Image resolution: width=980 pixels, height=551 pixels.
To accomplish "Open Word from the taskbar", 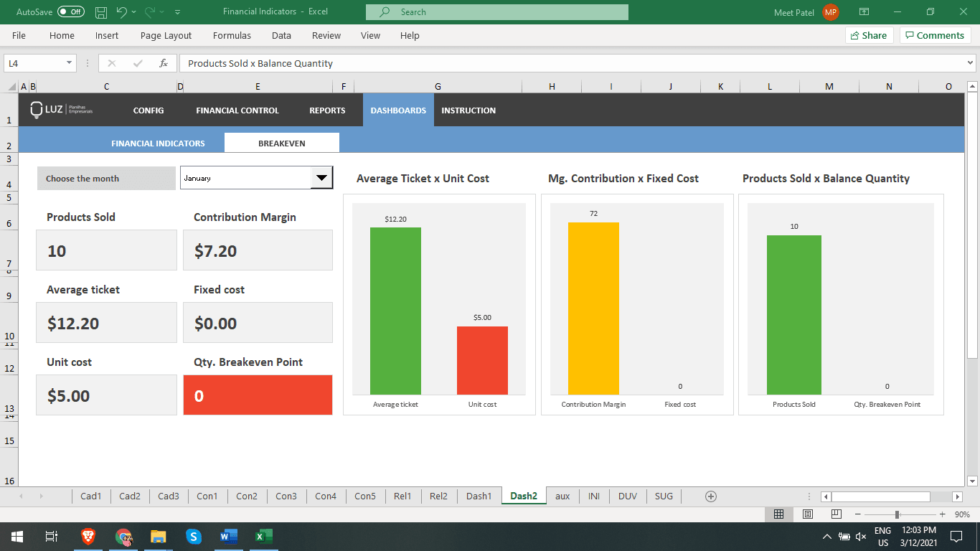I will click(x=229, y=536).
